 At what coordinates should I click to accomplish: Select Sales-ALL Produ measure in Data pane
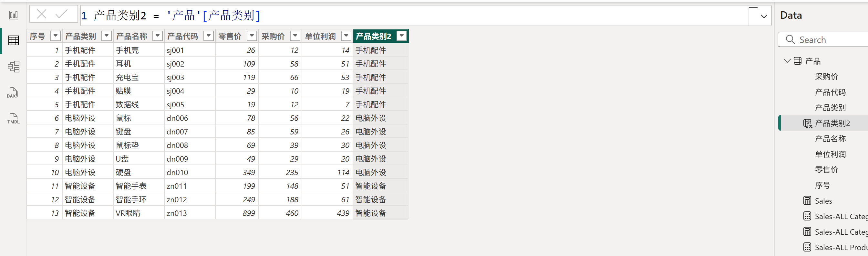[x=841, y=248]
